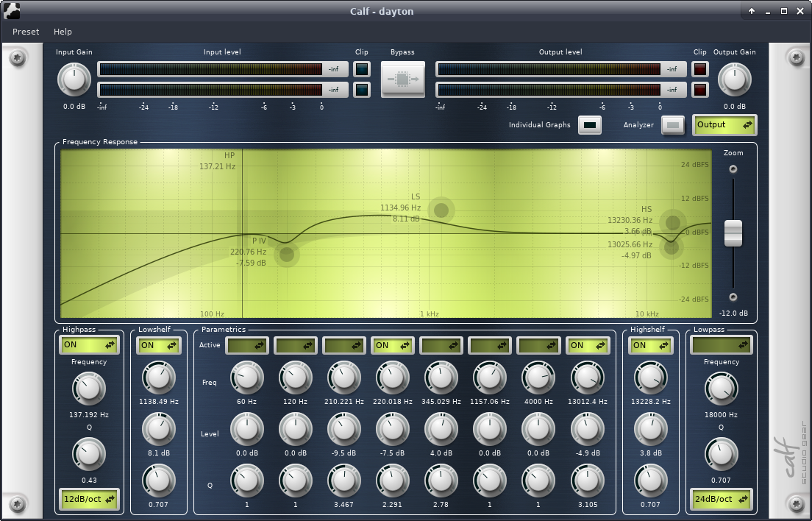Screen dimensions: 812x521
Task: Click the parametric Level knob at -4.9 dB
Action: pyautogui.click(x=587, y=429)
